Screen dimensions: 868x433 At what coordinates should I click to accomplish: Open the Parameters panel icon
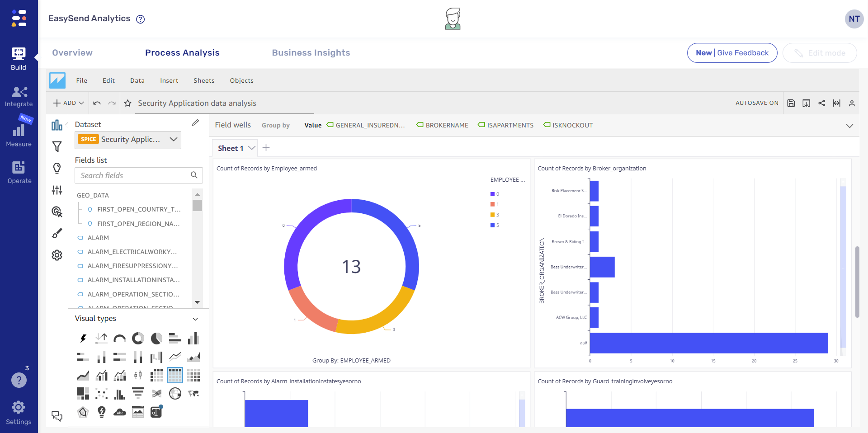(x=57, y=190)
